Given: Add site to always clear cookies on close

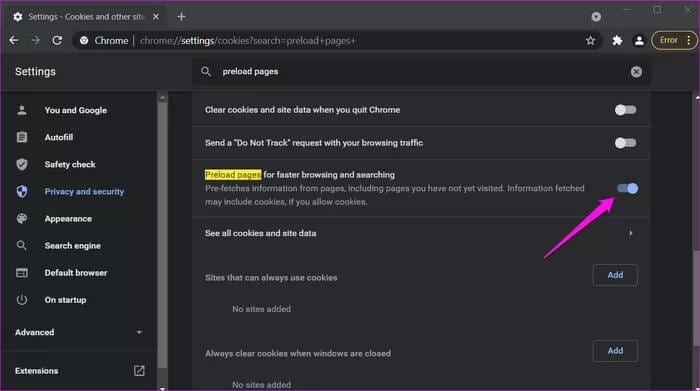Looking at the screenshot, I should [x=615, y=351].
